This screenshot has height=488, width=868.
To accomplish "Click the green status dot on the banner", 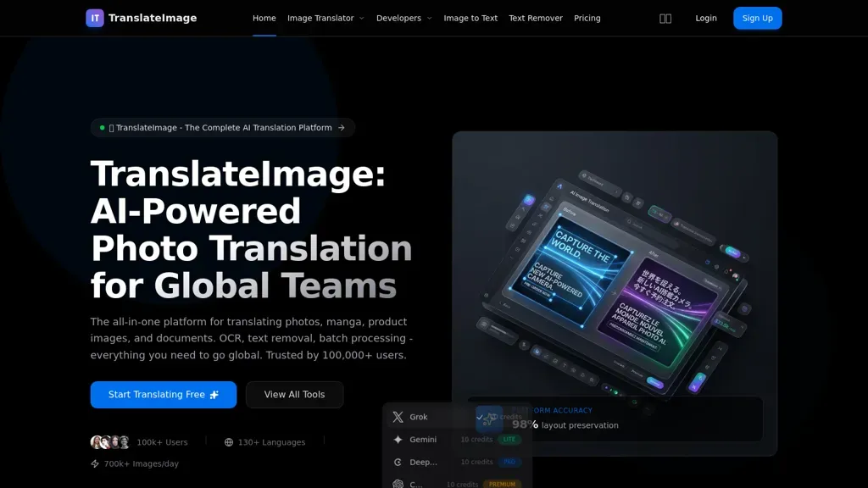I will (102, 127).
